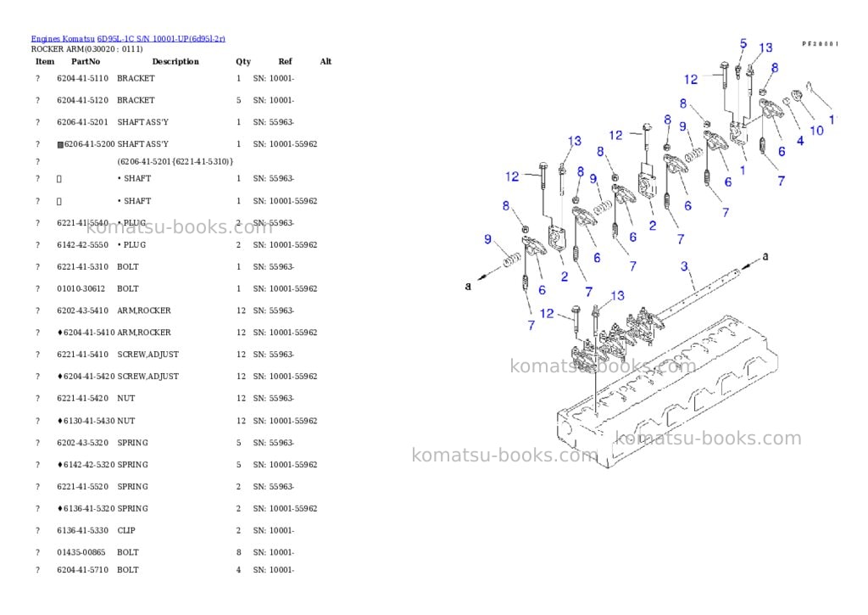This screenshot has height=615, width=868.
Task: Click the box icon in the SHAFT SN: 10001-55962 row
Action: (59, 202)
